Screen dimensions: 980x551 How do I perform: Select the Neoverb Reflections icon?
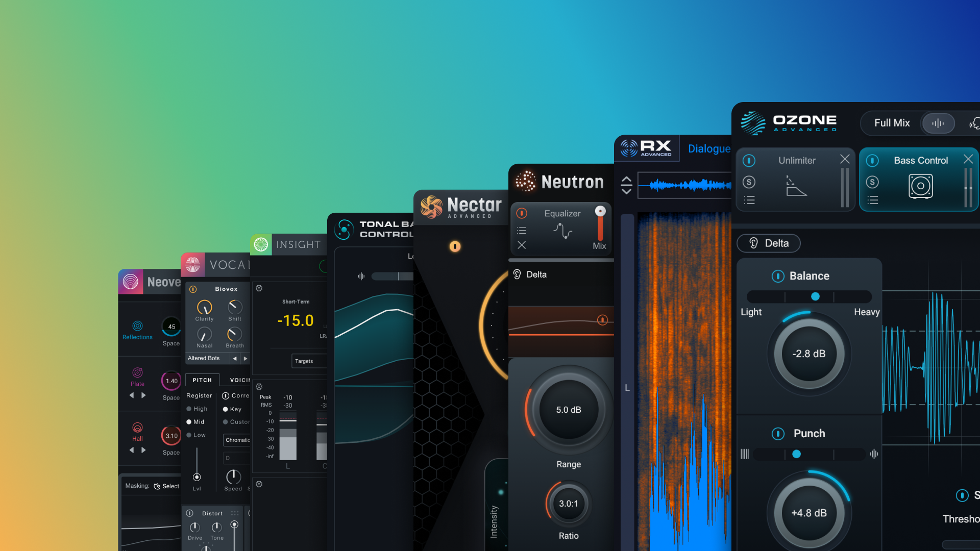(137, 325)
